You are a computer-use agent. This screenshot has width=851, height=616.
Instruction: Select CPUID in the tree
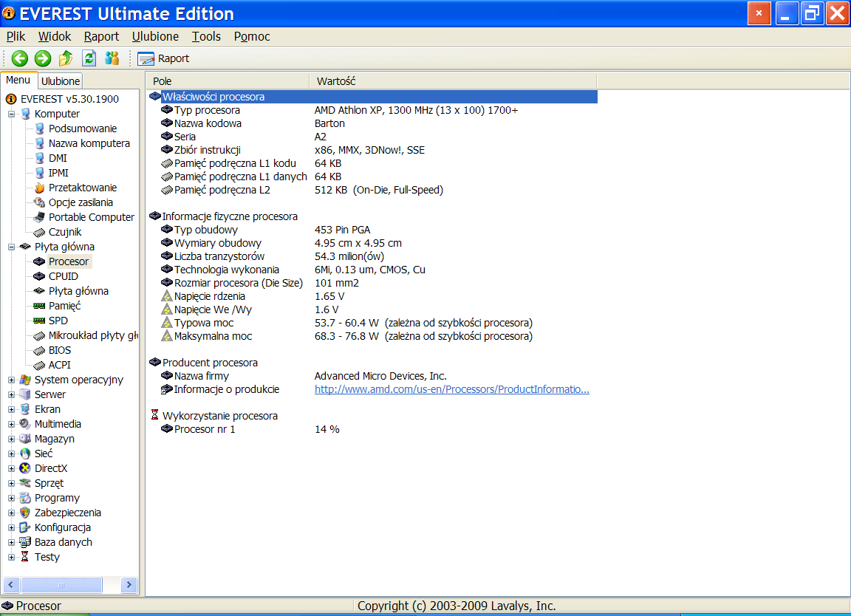click(x=63, y=276)
